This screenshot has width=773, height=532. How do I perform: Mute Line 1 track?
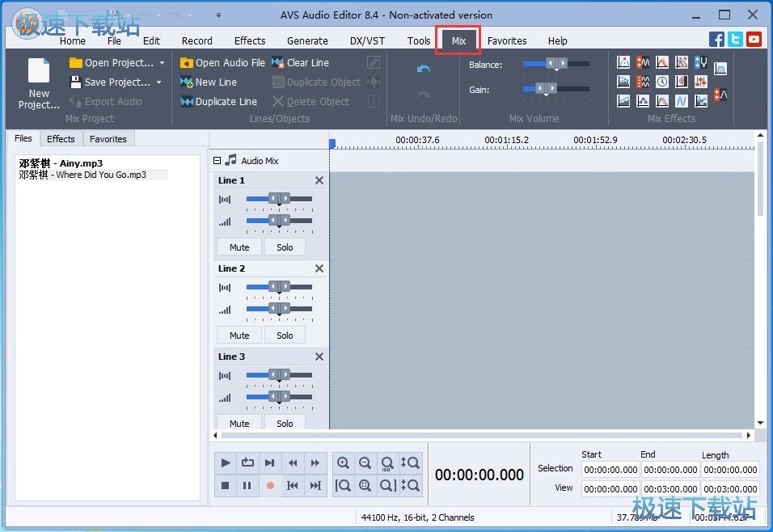[239, 247]
